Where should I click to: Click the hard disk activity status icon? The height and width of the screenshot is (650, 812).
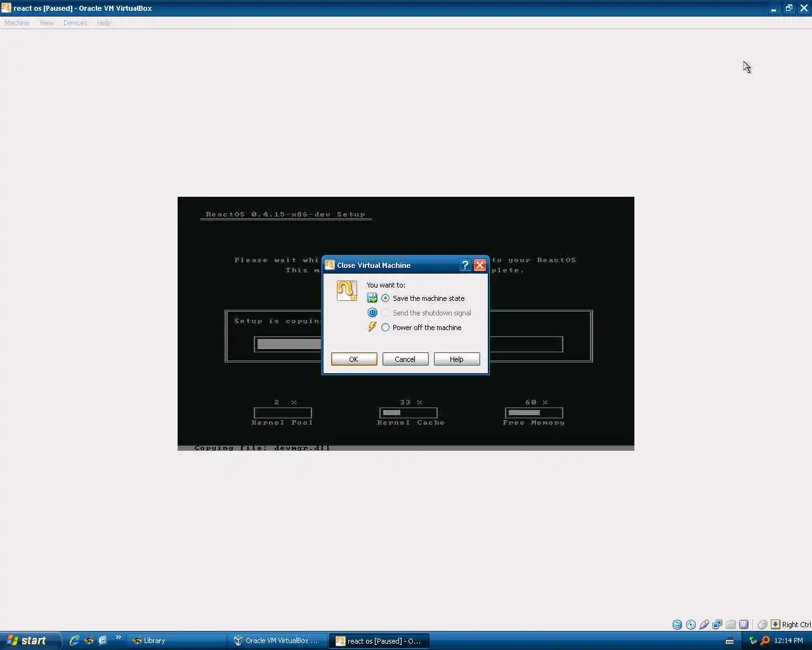(678, 625)
